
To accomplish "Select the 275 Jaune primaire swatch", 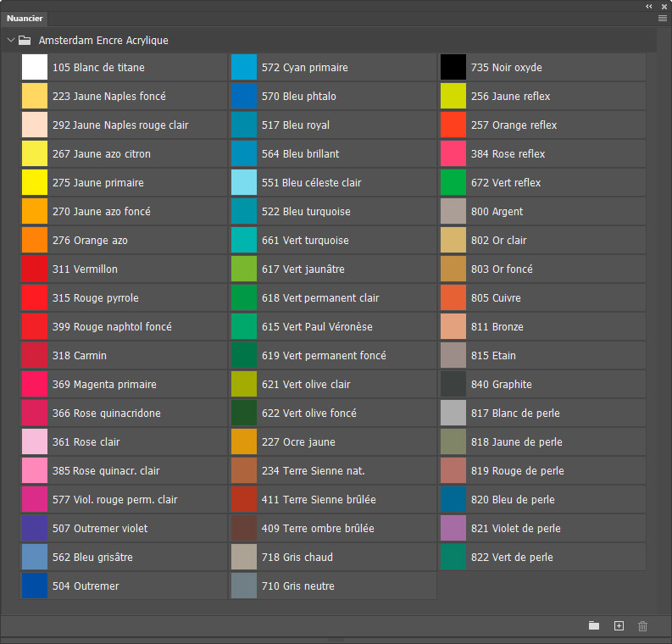I will 35,182.
